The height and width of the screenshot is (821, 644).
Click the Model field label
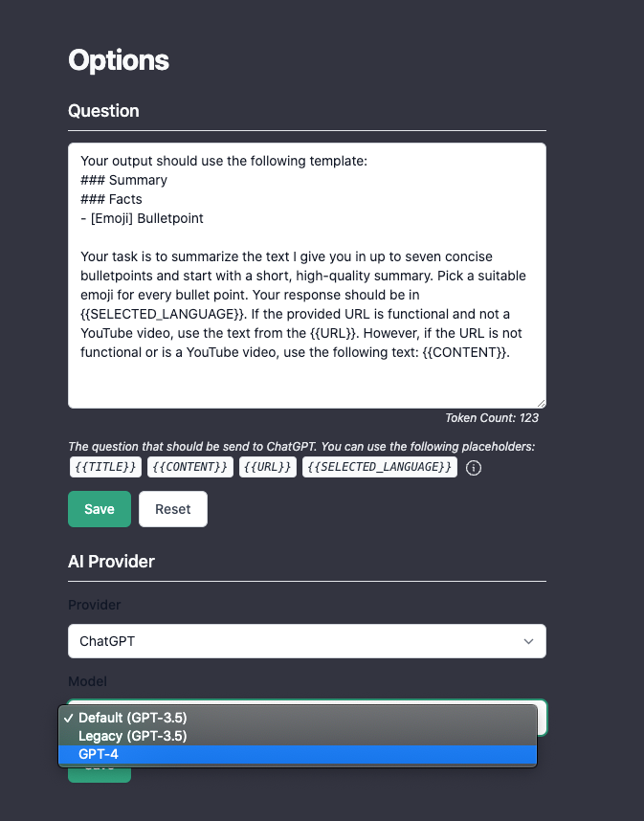(88, 681)
